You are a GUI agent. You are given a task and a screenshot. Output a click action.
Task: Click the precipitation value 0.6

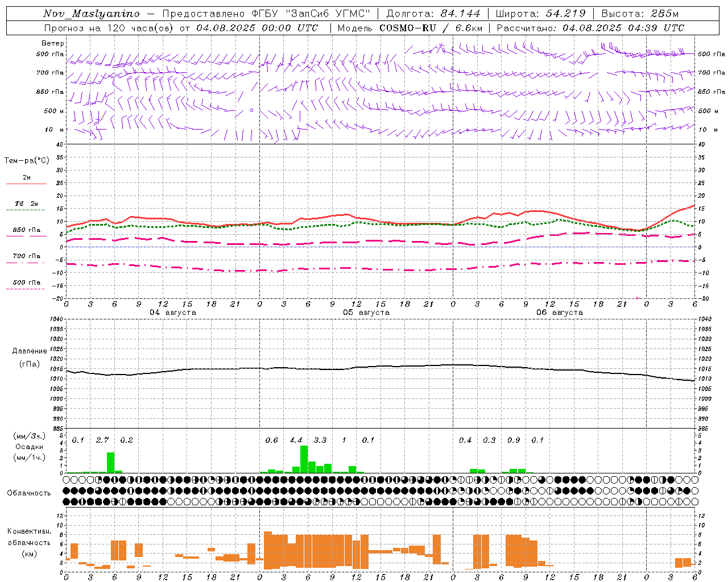(x=272, y=440)
